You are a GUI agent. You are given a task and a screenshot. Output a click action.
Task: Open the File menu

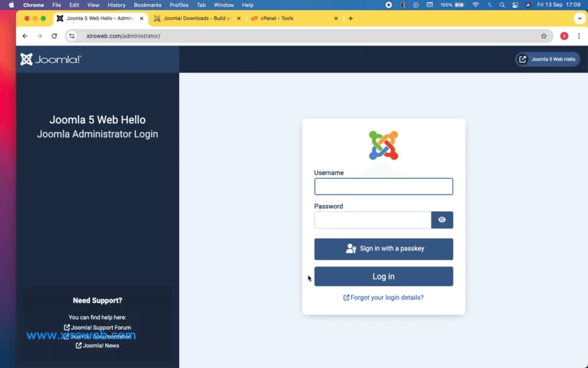pyautogui.click(x=56, y=5)
